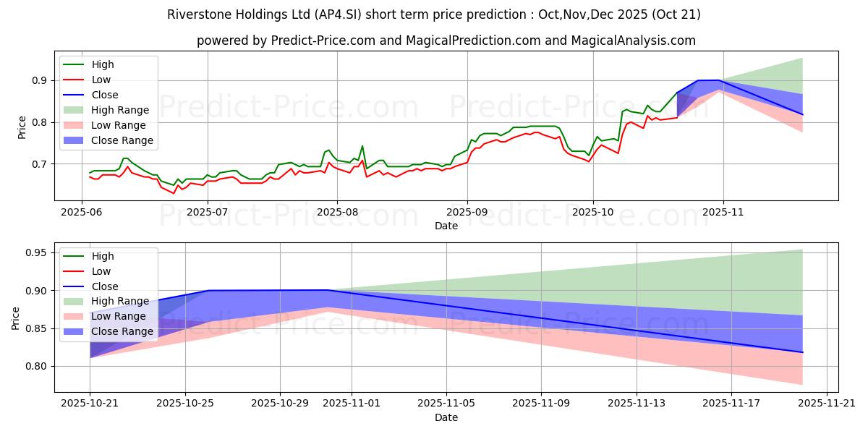Click the blue Close Range swatch in top legend
868x434 pixels.
click(x=75, y=140)
